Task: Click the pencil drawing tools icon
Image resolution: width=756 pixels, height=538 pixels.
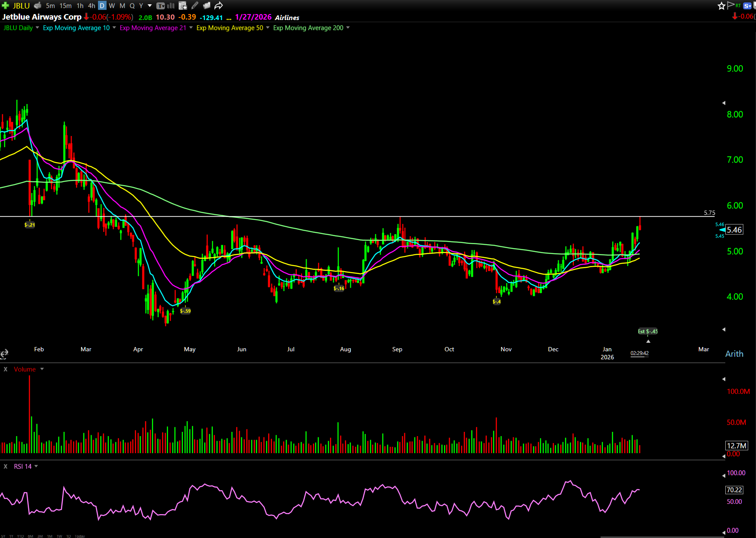Action: click(195, 6)
